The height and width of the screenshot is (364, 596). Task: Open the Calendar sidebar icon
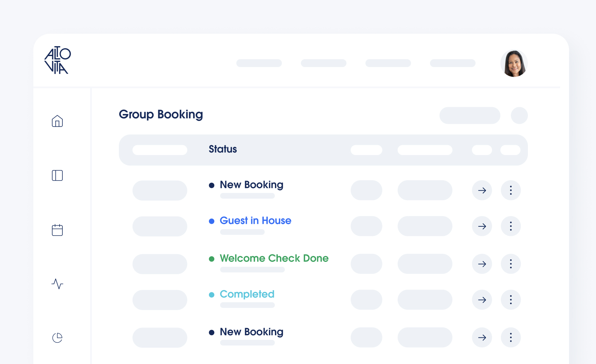[57, 230]
